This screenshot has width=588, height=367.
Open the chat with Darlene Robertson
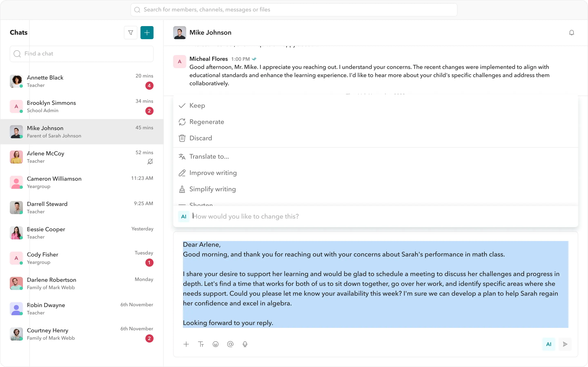82,283
